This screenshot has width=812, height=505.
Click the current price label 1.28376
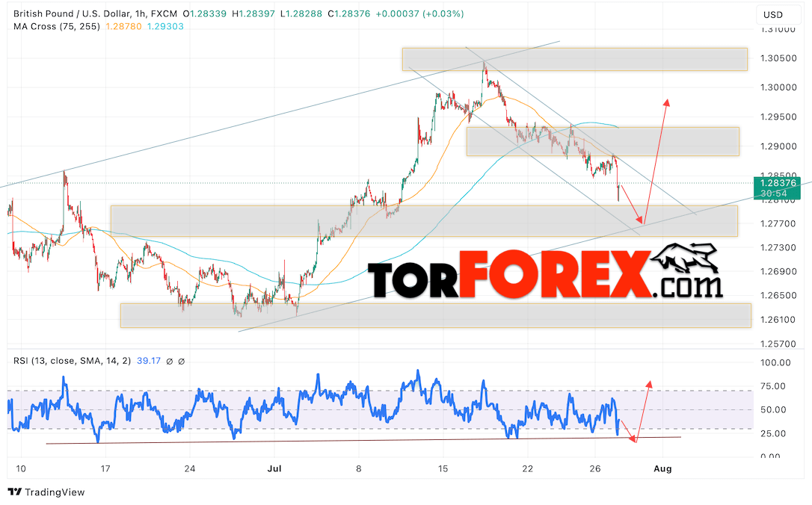778,183
